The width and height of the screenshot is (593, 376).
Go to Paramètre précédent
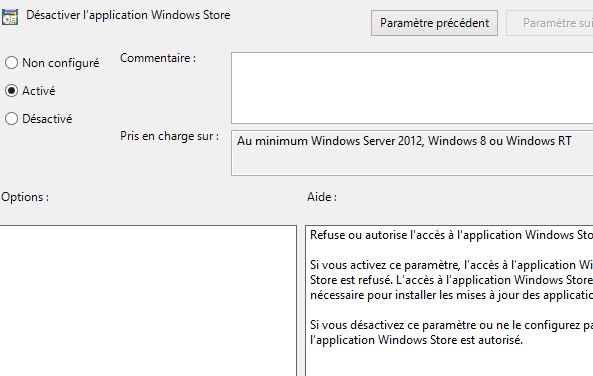pyautogui.click(x=434, y=23)
